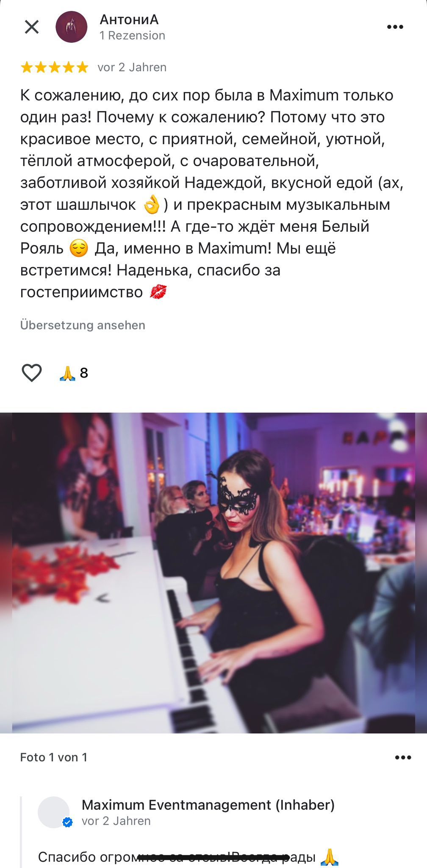The image size is (427, 868).
Task: Tap the Foto 1 von 1 label
Action: pyautogui.click(x=54, y=757)
